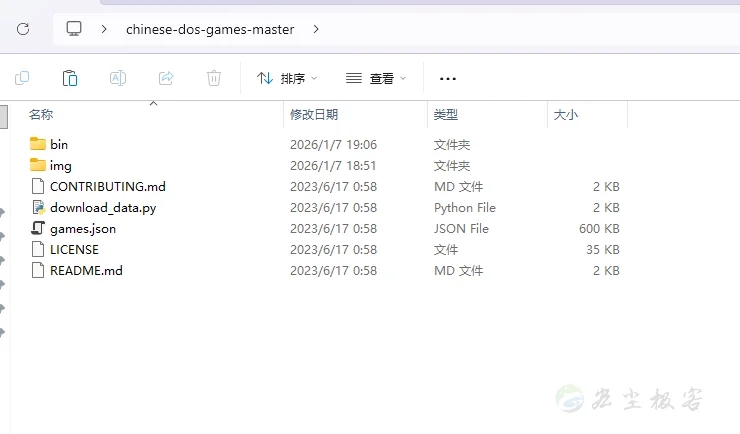The height and width of the screenshot is (434, 740).
Task: Open the 查看 view dropdown
Action: (x=376, y=78)
